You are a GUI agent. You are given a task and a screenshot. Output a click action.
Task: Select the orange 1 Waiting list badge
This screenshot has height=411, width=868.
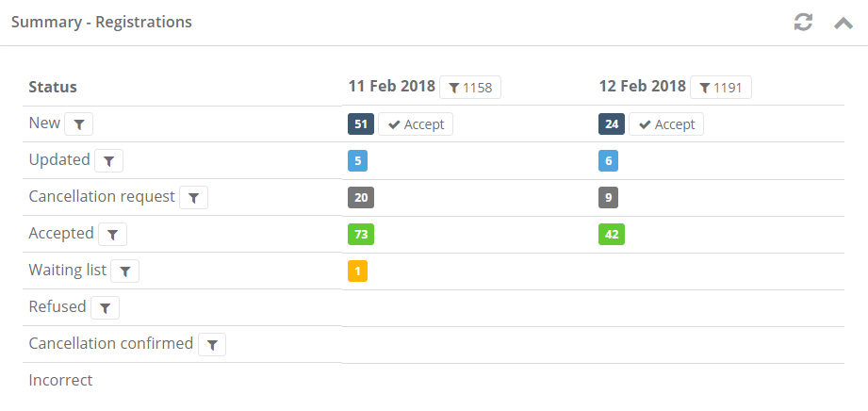click(357, 271)
